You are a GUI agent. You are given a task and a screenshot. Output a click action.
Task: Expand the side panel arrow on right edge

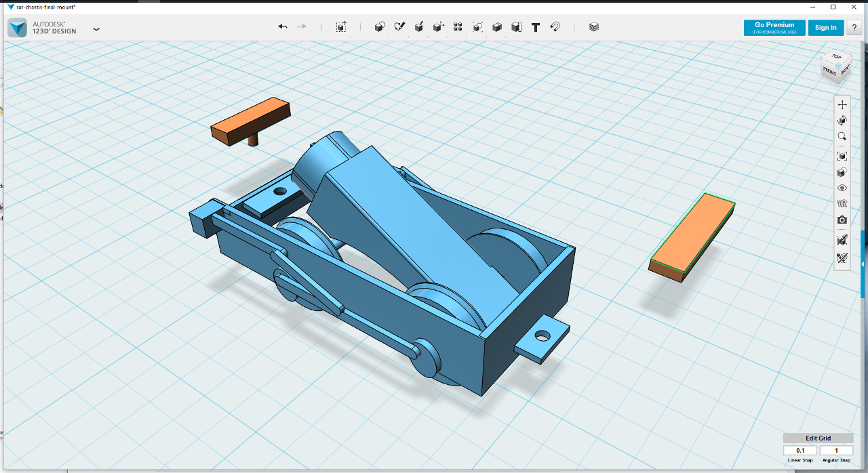pos(863,264)
